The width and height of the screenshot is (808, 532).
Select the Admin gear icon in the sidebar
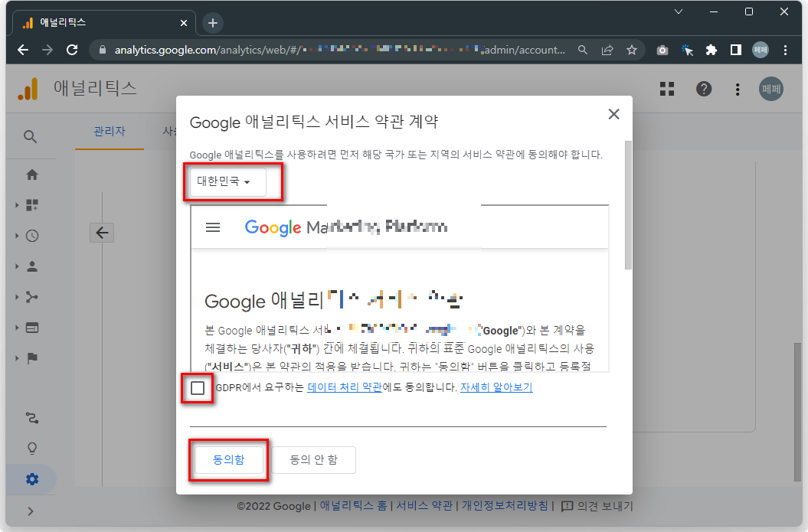tap(31, 478)
